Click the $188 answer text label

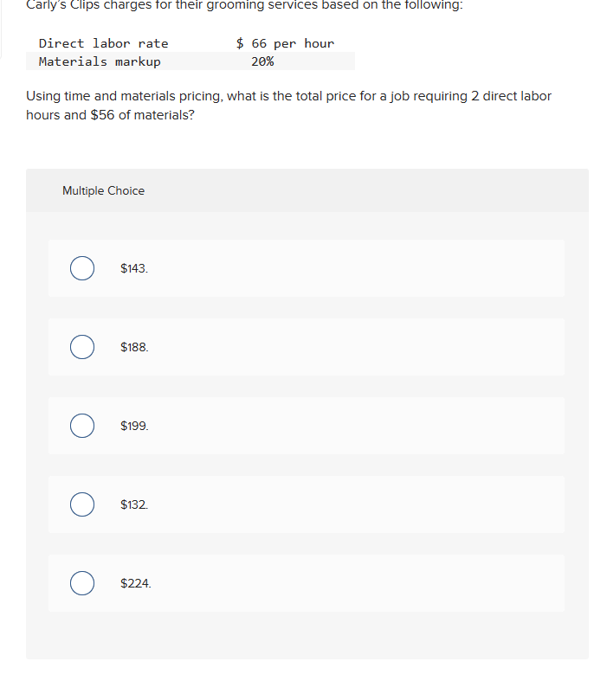coord(133,347)
